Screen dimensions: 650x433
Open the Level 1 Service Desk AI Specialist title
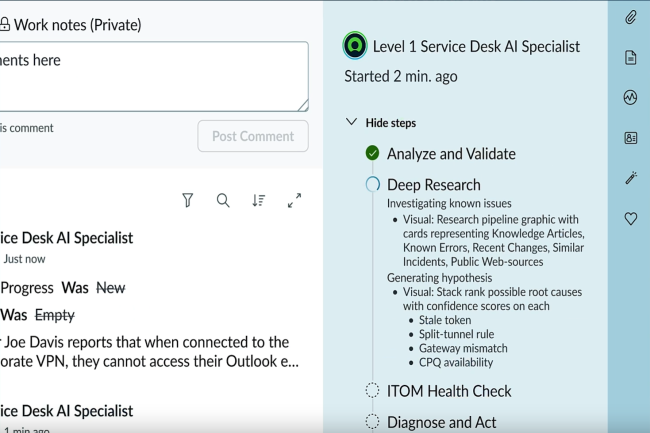pos(476,46)
